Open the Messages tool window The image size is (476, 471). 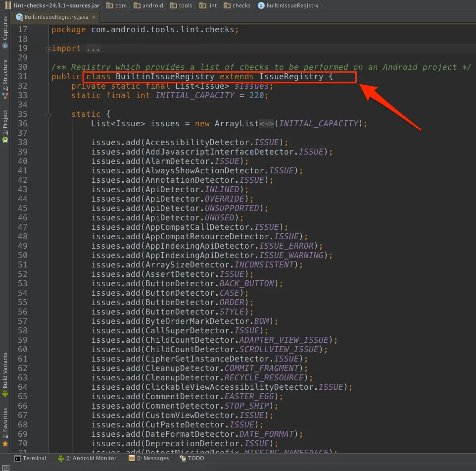pyautogui.click(x=149, y=458)
